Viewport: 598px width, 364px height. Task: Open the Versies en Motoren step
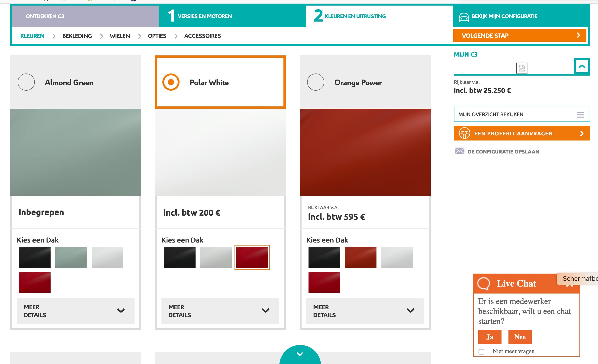click(205, 16)
